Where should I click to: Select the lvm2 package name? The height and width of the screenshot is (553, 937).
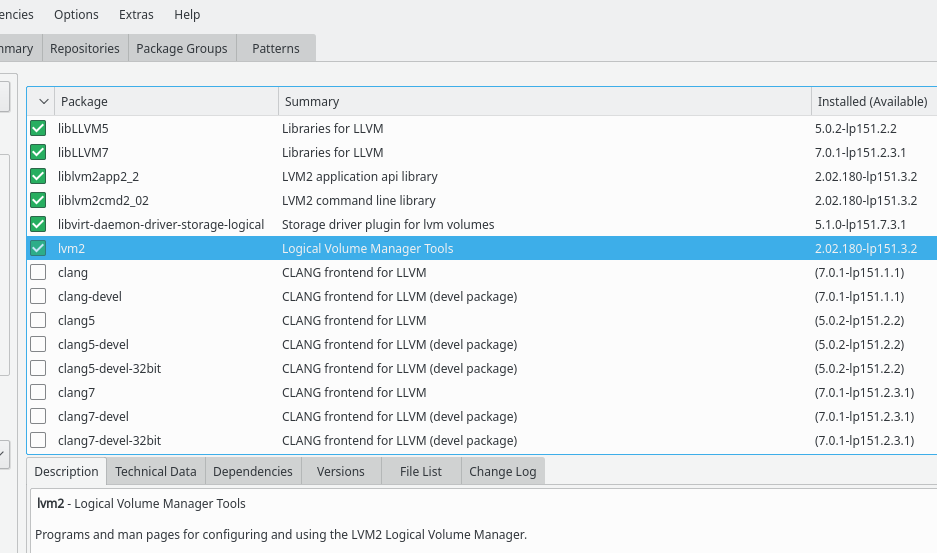tap(71, 249)
